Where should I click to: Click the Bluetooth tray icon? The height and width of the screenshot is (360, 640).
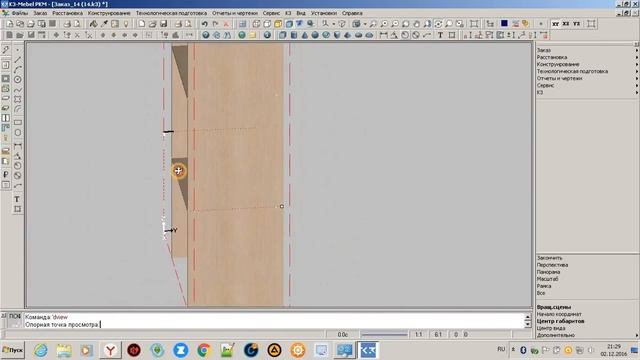523,350
